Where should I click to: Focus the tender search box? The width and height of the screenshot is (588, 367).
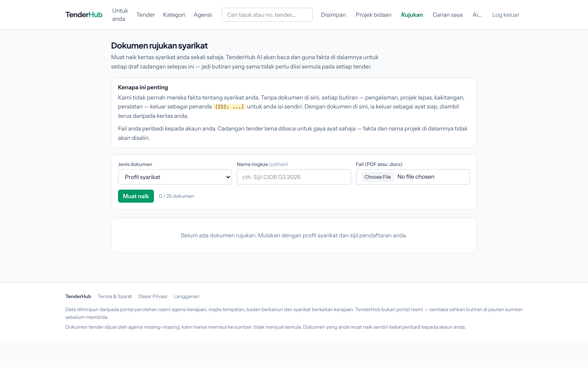(x=267, y=14)
